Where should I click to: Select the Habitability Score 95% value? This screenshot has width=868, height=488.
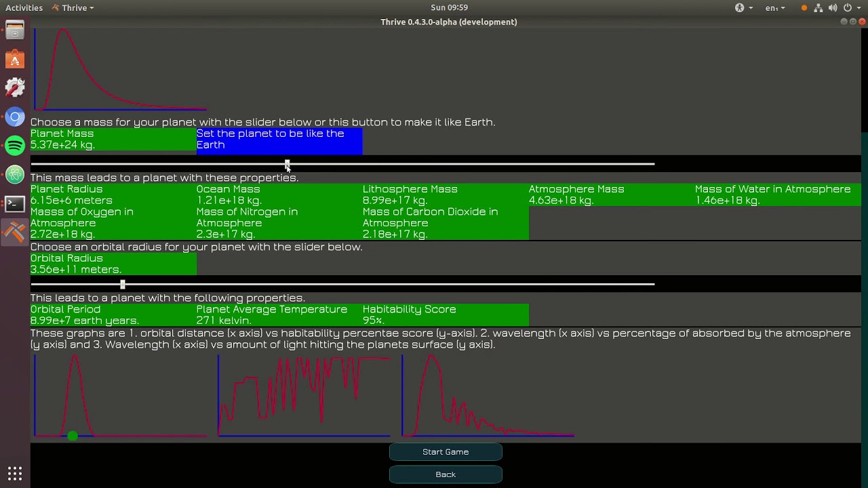(446, 314)
